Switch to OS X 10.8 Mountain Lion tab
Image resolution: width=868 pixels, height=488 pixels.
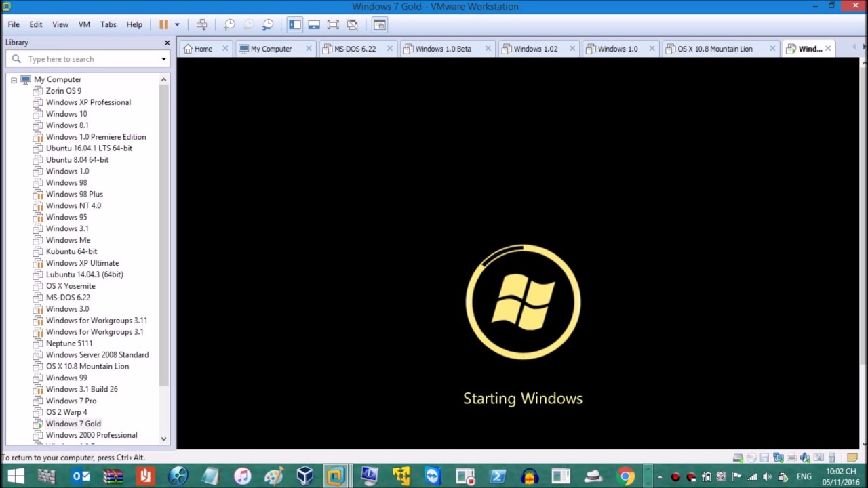(715, 49)
